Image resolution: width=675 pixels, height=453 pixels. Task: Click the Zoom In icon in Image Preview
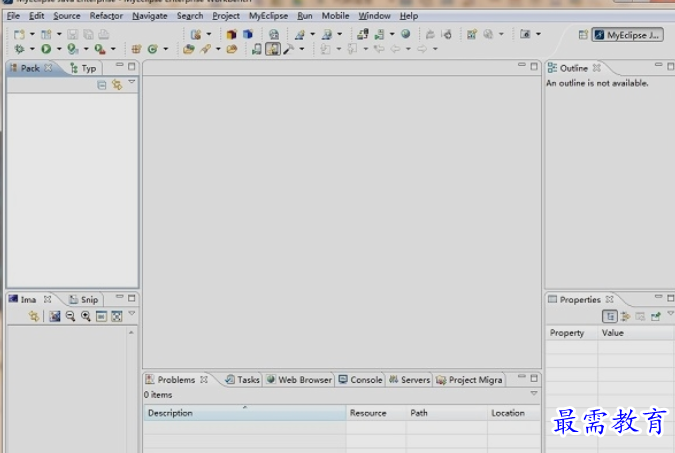(86, 316)
